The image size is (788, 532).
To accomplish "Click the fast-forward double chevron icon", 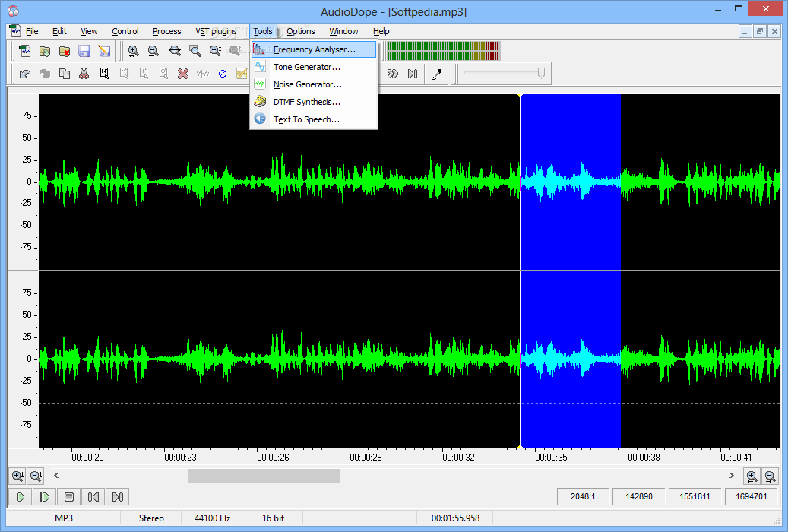I will [393, 74].
